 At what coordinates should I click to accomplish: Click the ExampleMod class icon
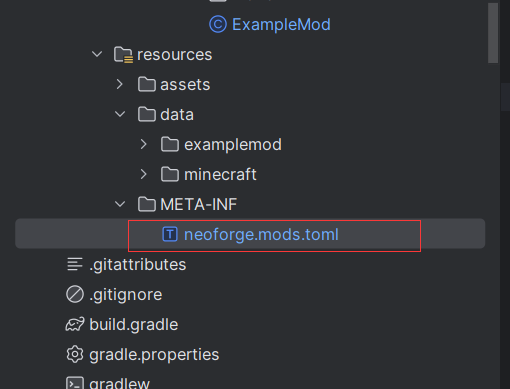click(218, 24)
